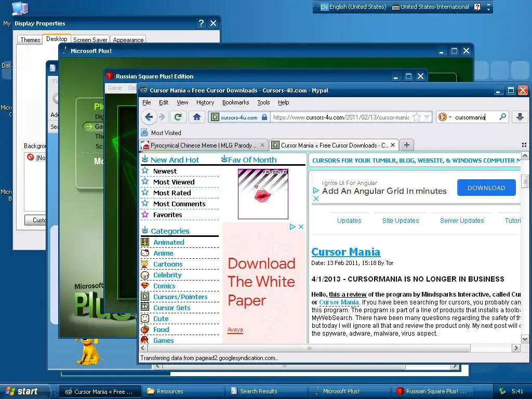The image size is (532, 399).
Task: Close the pink Avaya ad with X
Action: pos(301,227)
